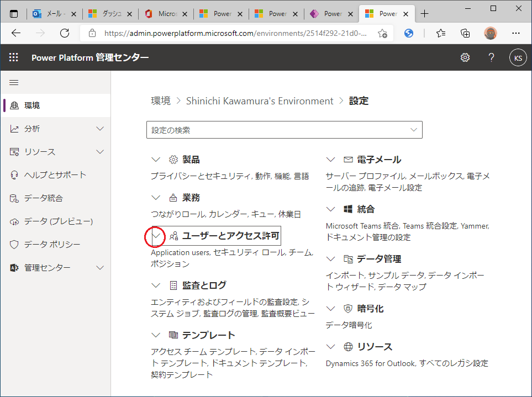532x397 pixels.
Task: Expand the 分析 sidebar menu
Action: [100, 129]
